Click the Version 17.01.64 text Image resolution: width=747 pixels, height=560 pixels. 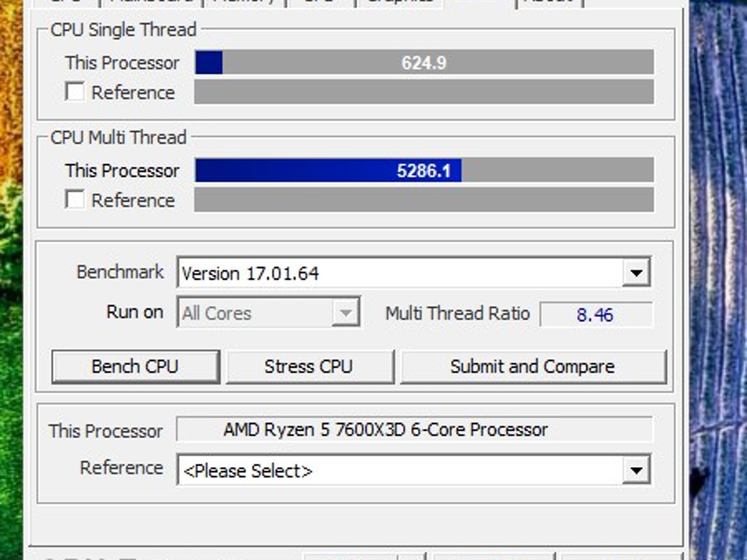[x=250, y=273]
